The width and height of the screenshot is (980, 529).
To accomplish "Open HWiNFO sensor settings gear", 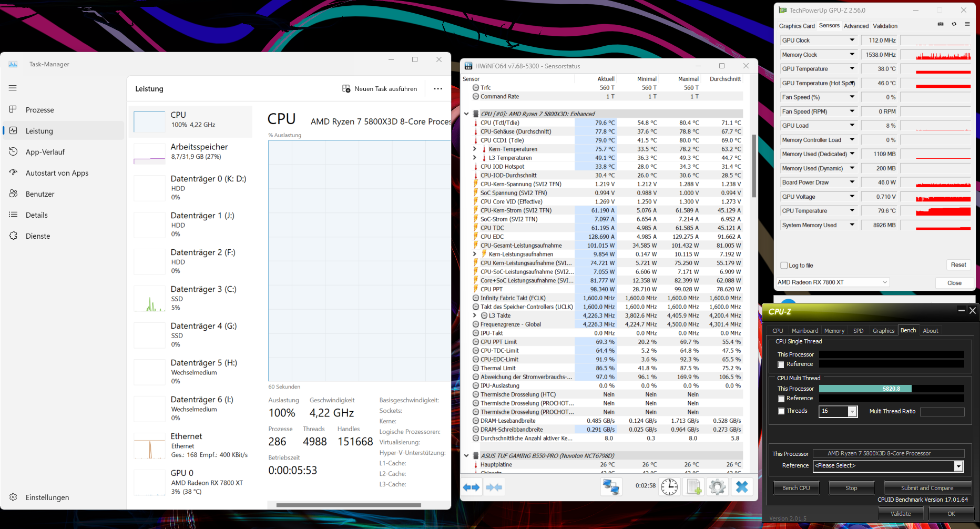I will point(717,487).
